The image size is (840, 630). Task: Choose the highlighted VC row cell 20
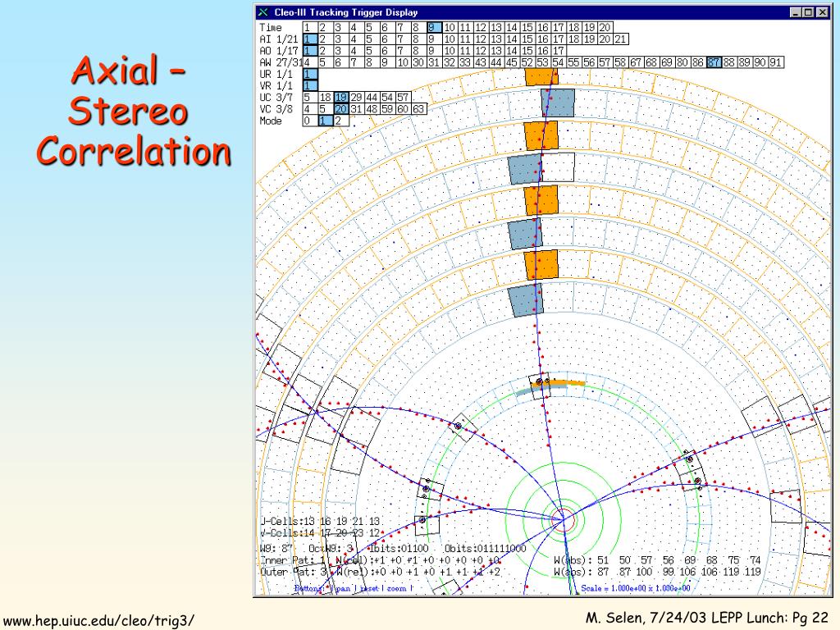point(340,109)
